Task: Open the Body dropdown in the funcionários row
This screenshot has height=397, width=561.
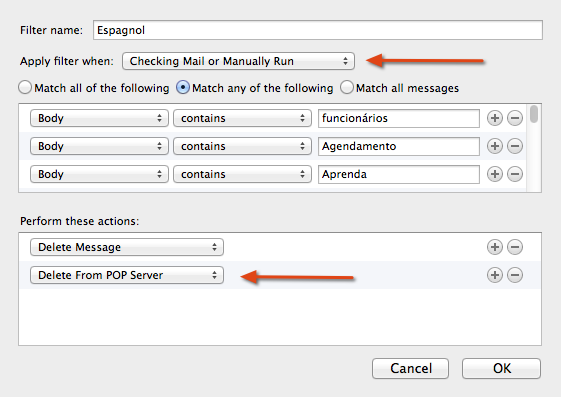Action: (x=99, y=118)
